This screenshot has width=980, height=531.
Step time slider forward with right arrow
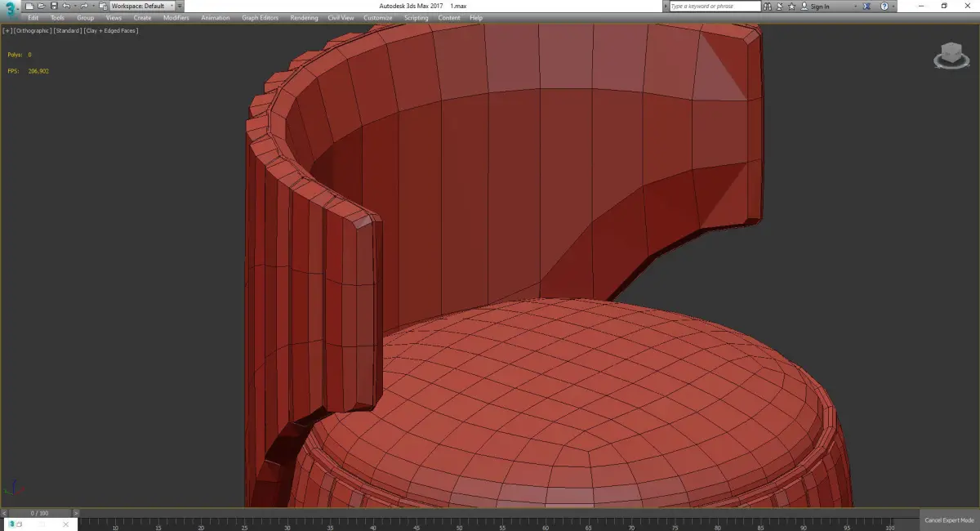(x=76, y=513)
